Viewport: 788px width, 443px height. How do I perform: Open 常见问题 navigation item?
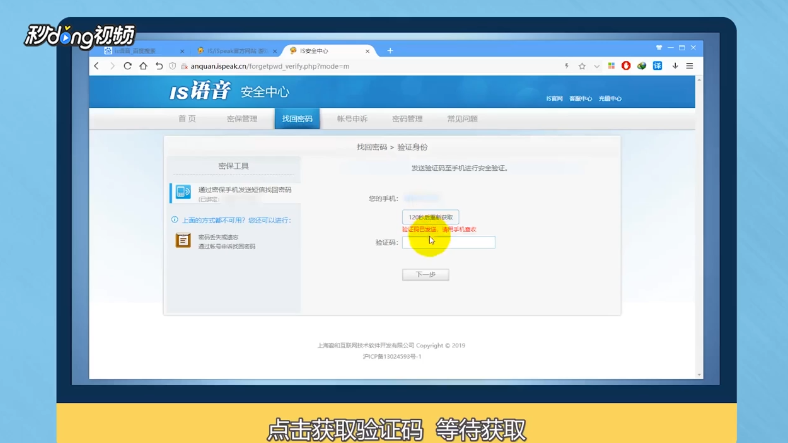462,119
